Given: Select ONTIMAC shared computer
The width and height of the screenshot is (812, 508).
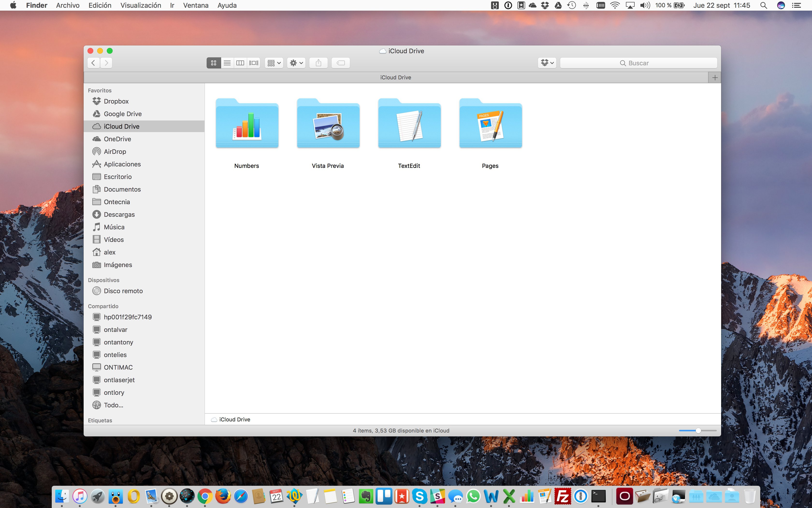Looking at the screenshot, I should coord(144,367).
